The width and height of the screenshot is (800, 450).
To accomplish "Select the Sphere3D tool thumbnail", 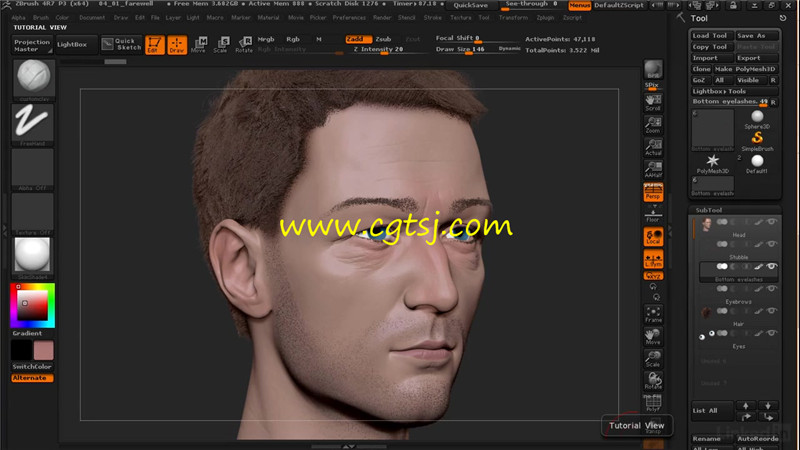I will 757,119.
